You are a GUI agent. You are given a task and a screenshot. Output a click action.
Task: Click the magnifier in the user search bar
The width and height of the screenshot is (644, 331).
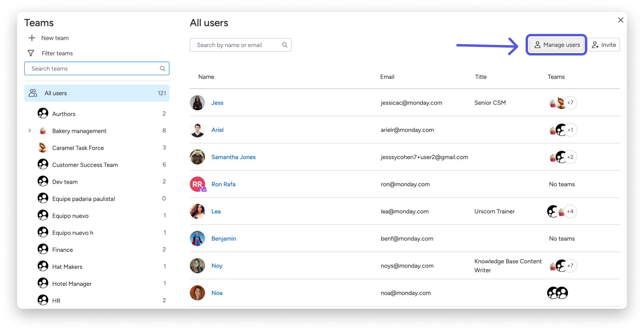pyautogui.click(x=285, y=45)
